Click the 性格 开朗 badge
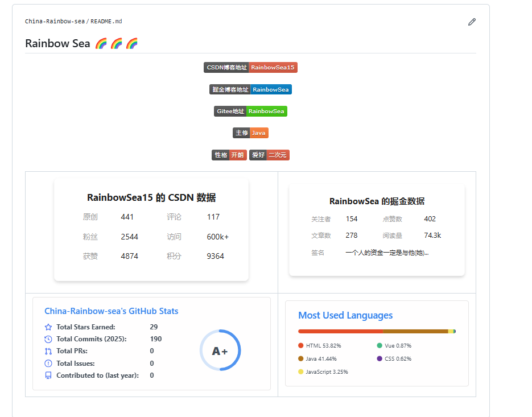The image size is (532, 417). [x=229, y=155]
